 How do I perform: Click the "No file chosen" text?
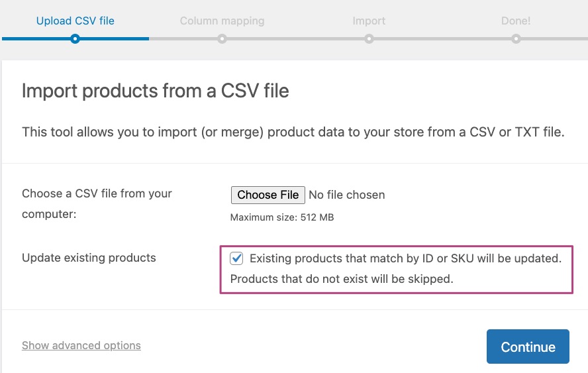[x=346, y=195]
